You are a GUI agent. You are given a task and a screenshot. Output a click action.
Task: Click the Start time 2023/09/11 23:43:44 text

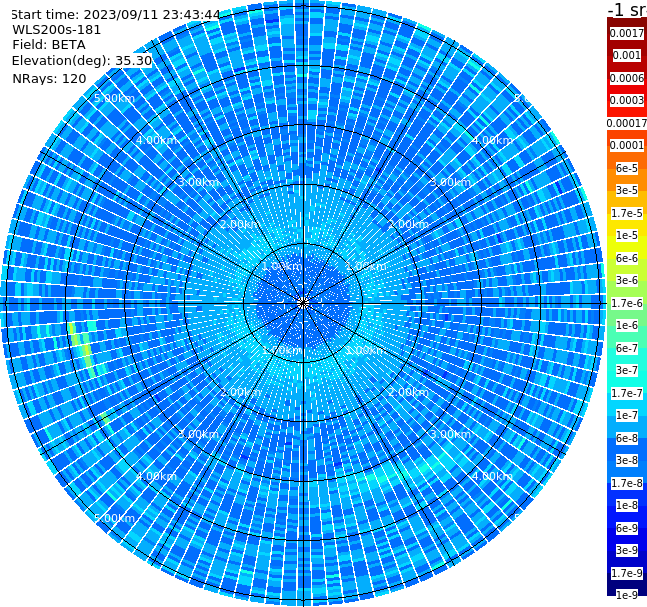tap(115, 14)
